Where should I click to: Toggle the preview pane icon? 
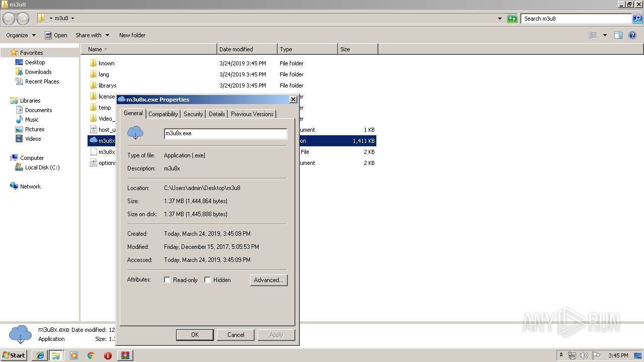[618, 35]
